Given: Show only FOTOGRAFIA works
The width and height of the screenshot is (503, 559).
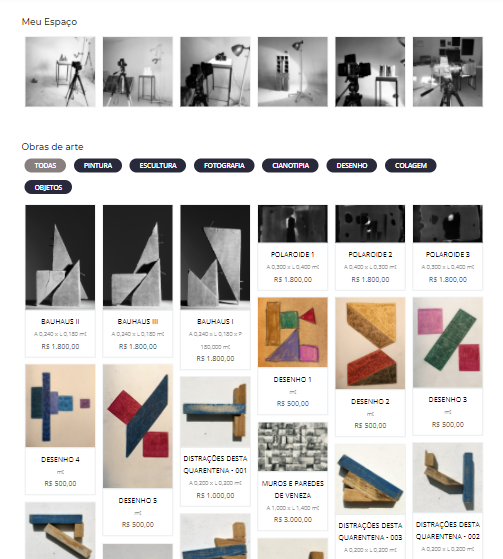Looking at the screenshot, I should pyautogui.click(x=224, y=165).
